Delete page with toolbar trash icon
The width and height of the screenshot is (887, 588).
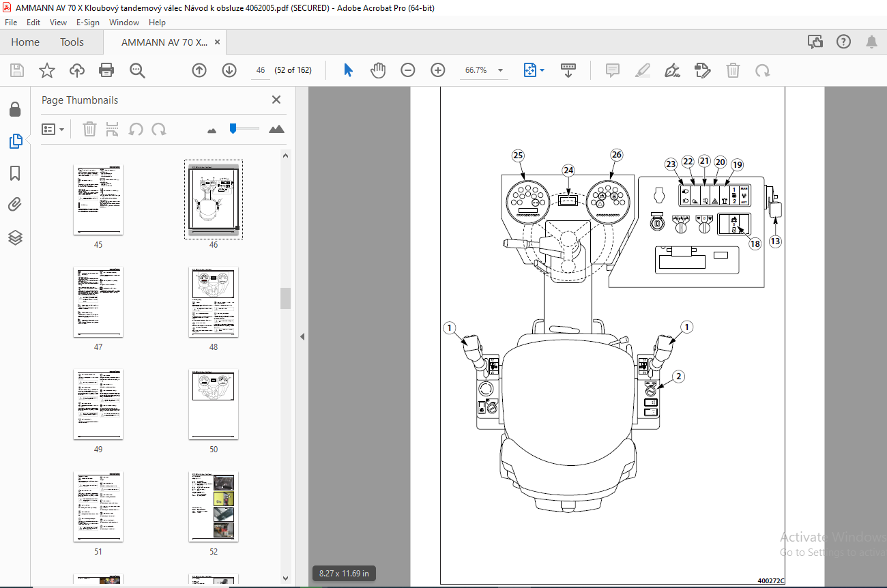click(733, 70)
